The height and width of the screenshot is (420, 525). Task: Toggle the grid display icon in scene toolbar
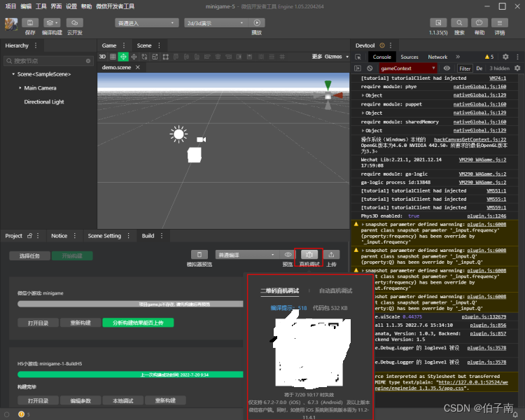[113, 57]
